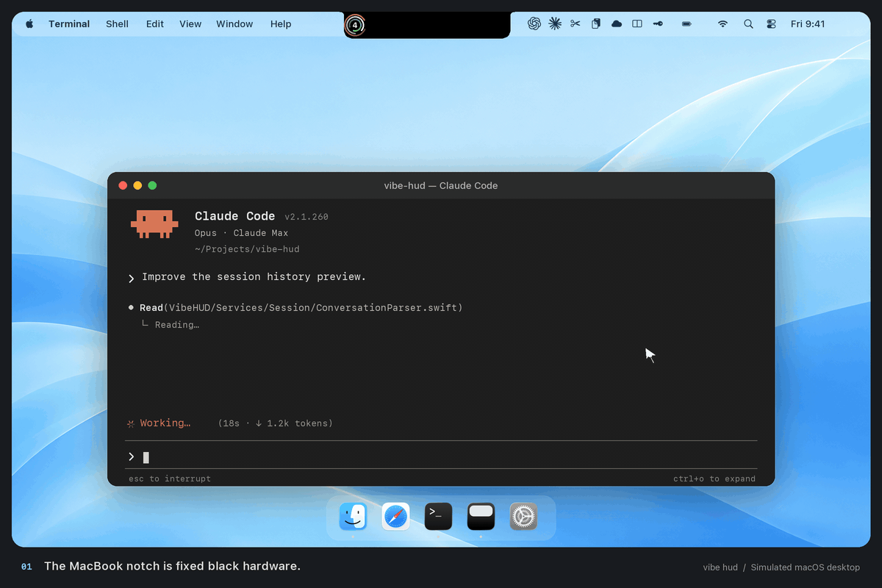Click the split-window layout menu bar icon

click(637, 24)
